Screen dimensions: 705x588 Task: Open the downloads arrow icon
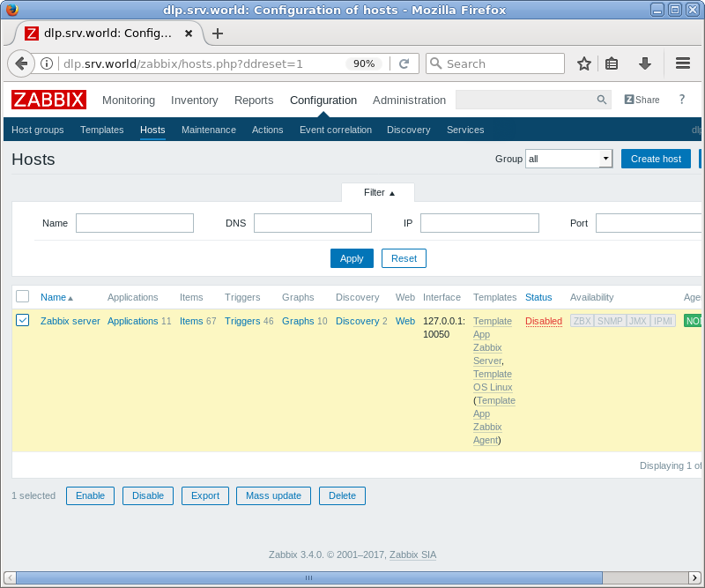(x=645, y=63)
